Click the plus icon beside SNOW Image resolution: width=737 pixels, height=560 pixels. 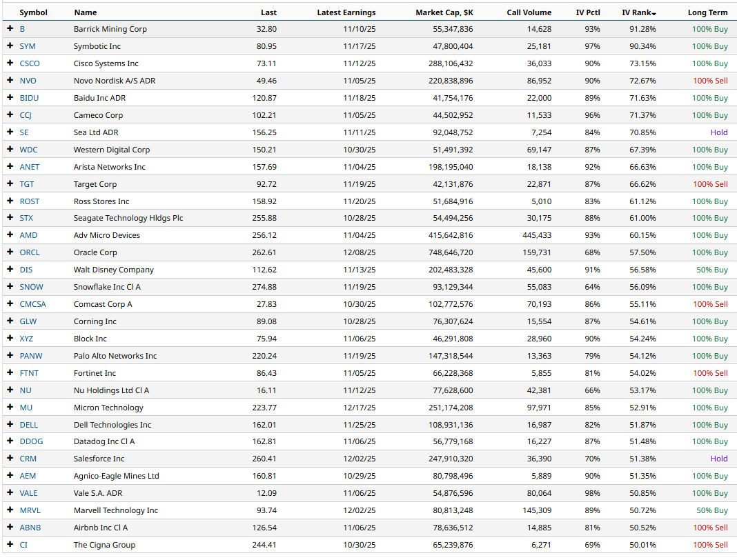10,287
